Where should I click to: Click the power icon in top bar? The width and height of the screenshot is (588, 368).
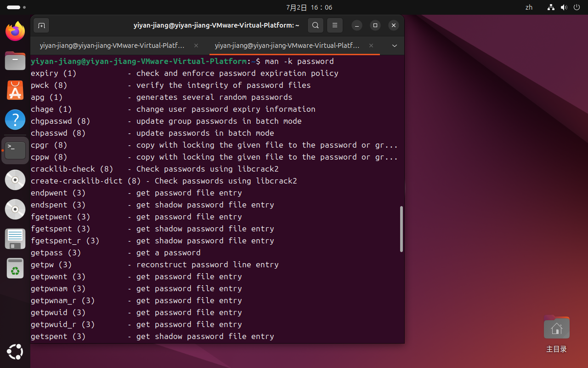(x=577, y=7)
